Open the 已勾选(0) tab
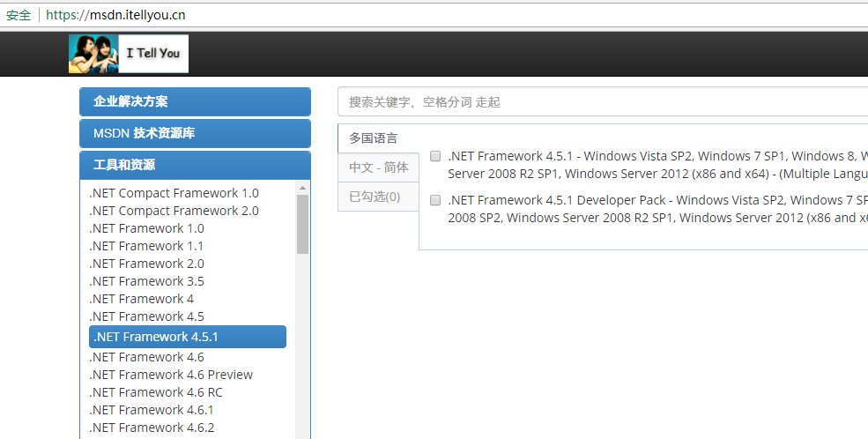 point(378,197)
